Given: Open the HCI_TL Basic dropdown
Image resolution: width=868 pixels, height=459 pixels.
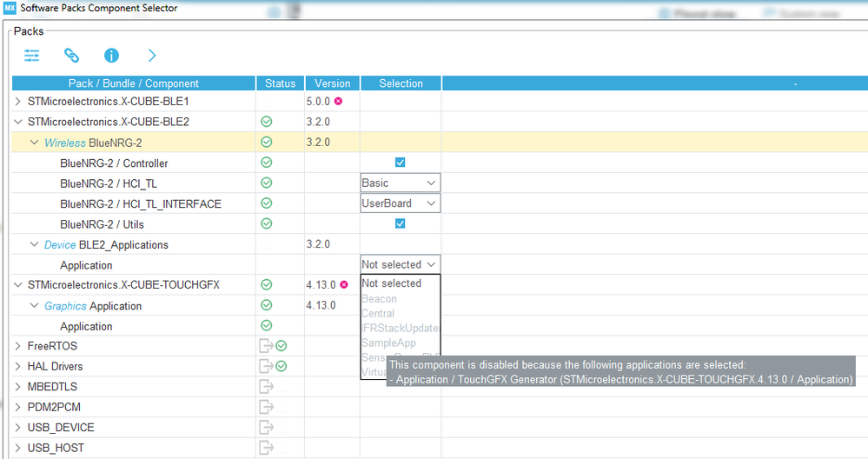Looking at the screenshot, I should [x=401, y=183].
